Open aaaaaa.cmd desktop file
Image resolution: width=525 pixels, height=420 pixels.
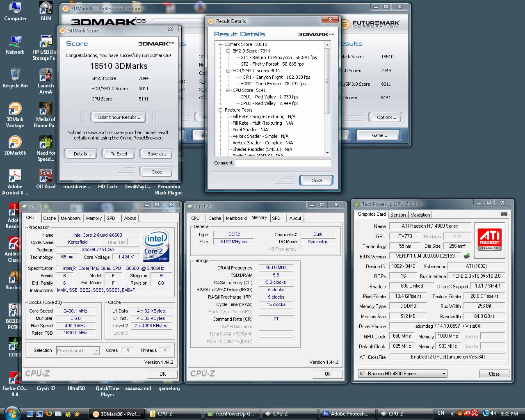click(x=138, y=388)
